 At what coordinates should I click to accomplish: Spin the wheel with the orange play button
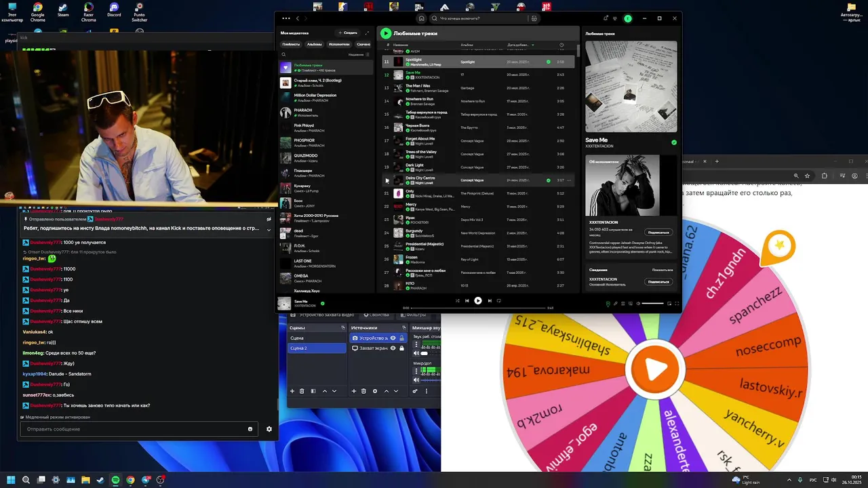coord(655,369)
